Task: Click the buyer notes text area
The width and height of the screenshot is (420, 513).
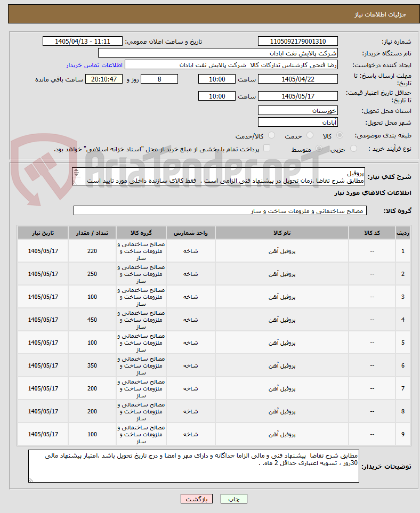Action: tap(193, 466)
